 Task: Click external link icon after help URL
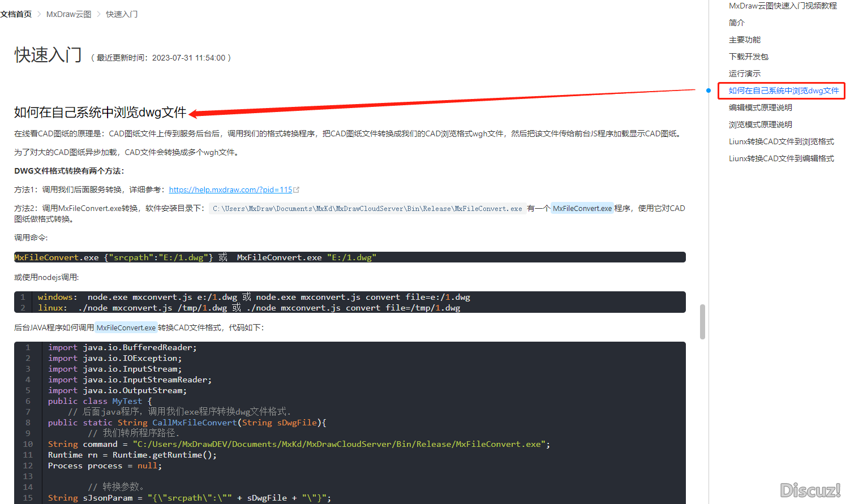[297, 190]
